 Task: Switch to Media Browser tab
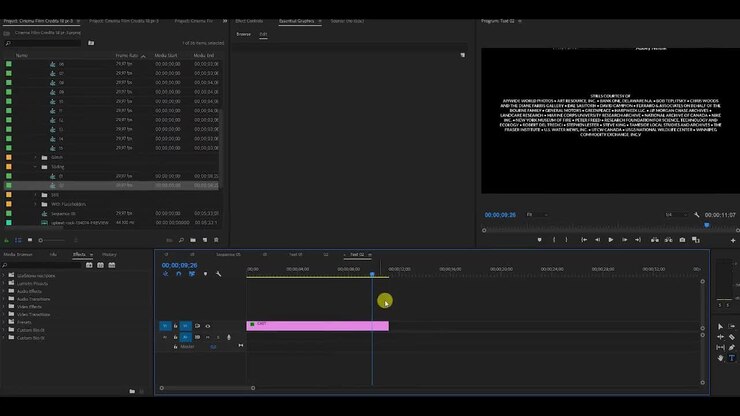pos(18,255)
